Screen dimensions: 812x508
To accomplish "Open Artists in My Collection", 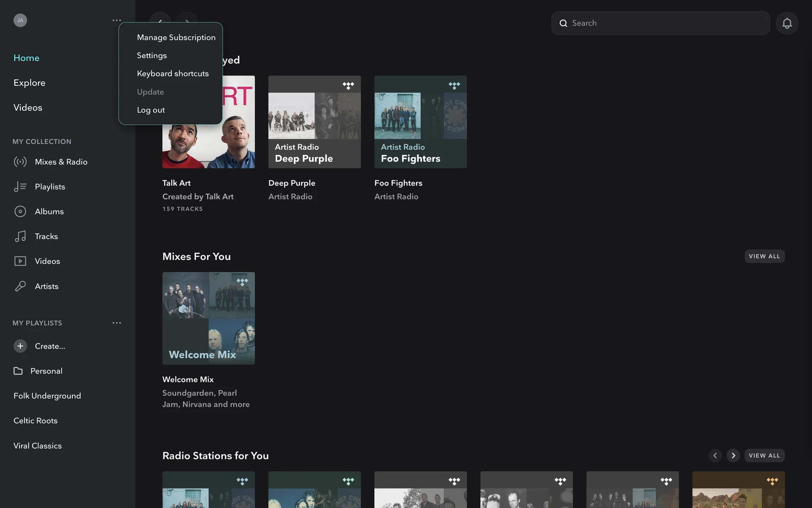I will click(x=47, y=286).
